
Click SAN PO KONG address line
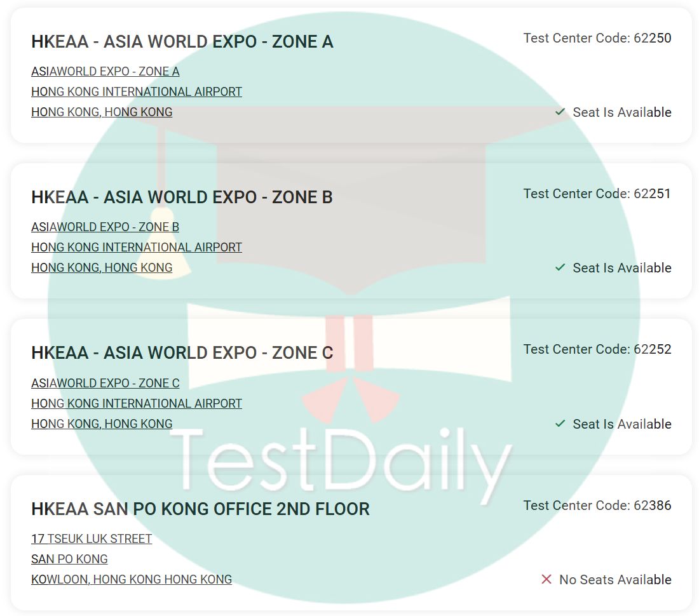pyautogui.click(x=69, y=559)
